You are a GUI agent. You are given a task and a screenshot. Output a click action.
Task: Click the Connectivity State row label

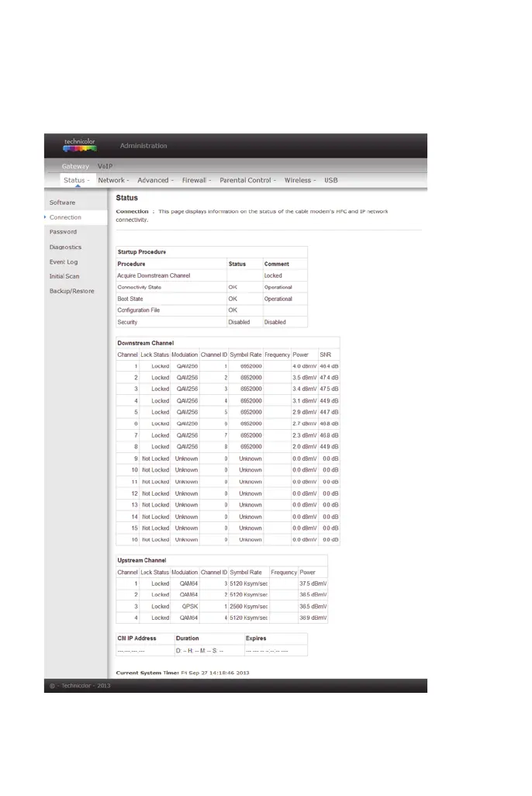tap(139, 287)
